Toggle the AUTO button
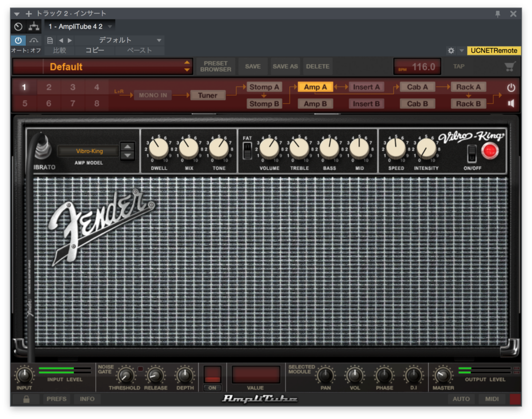 coord(461,399)
